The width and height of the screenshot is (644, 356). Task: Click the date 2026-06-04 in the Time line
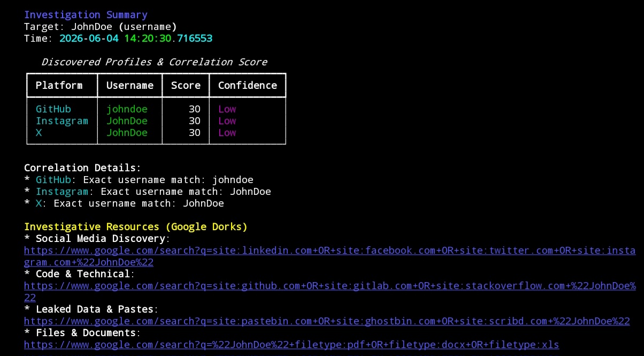click(89, 39)
